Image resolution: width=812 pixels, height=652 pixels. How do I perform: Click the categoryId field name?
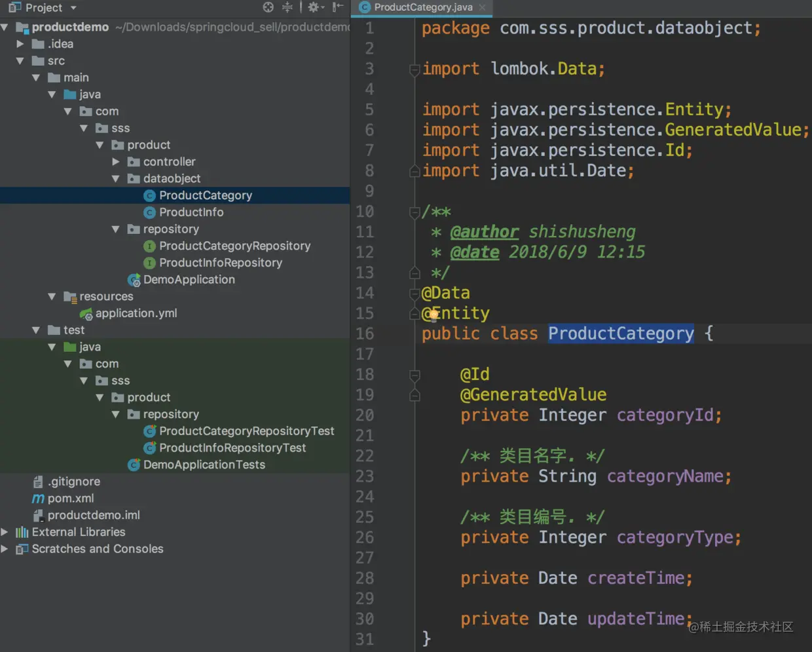tap(665, 415)
